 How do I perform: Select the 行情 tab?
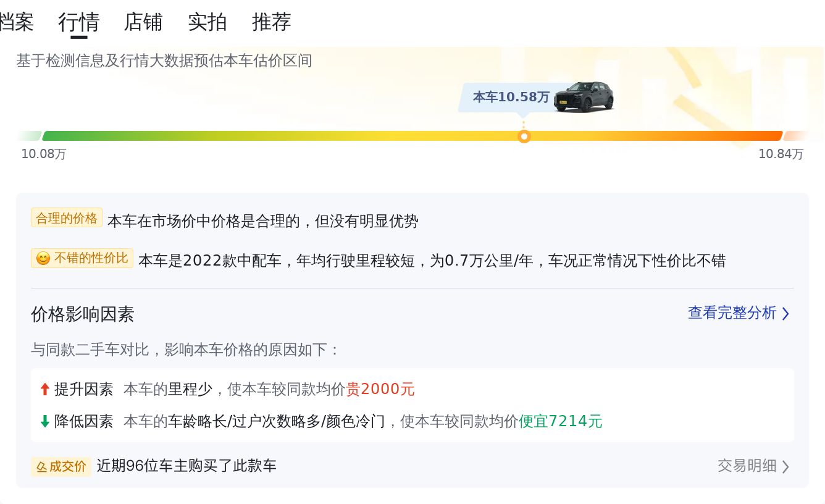pos(79,22)
